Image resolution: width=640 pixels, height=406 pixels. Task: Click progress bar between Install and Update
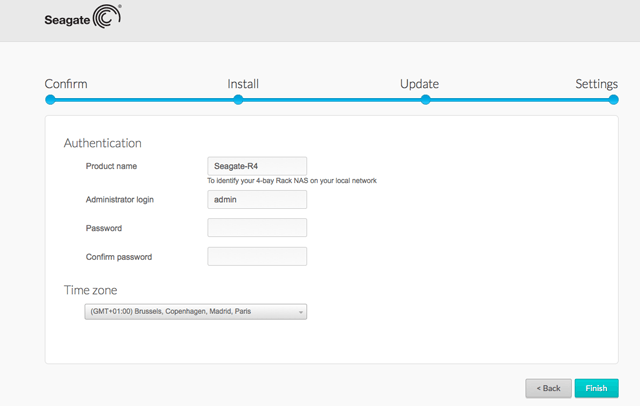tap(332, 100)
